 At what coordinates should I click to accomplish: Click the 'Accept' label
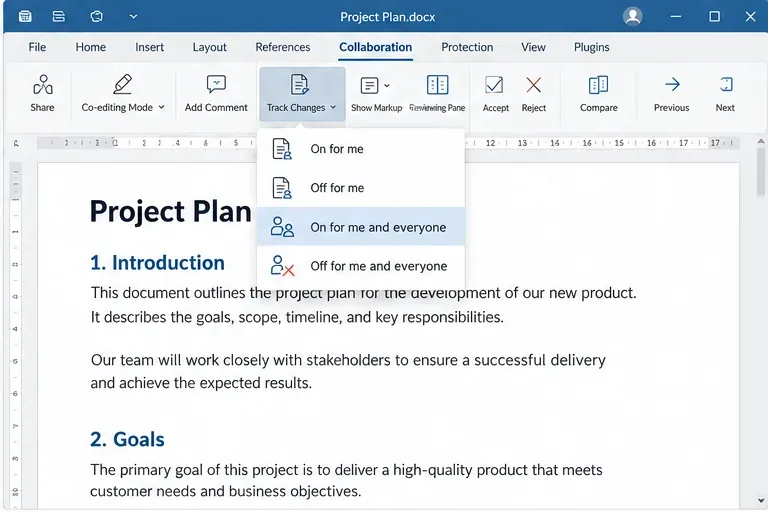tap(496, 108)
